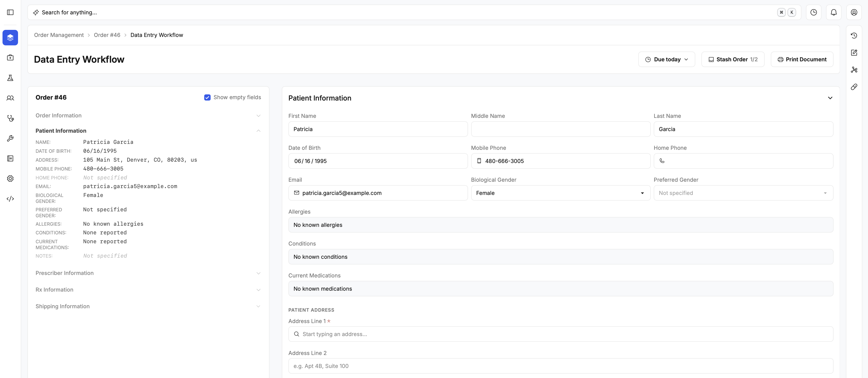Viewport: 868px width, 378px height.
Task: Click the Current Medications field
Action: click(x=561, y=289)
